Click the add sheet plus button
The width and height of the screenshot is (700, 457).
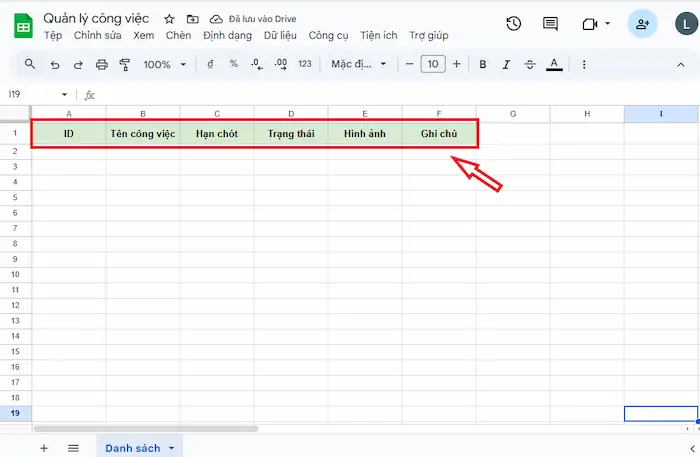coord(44,448)
